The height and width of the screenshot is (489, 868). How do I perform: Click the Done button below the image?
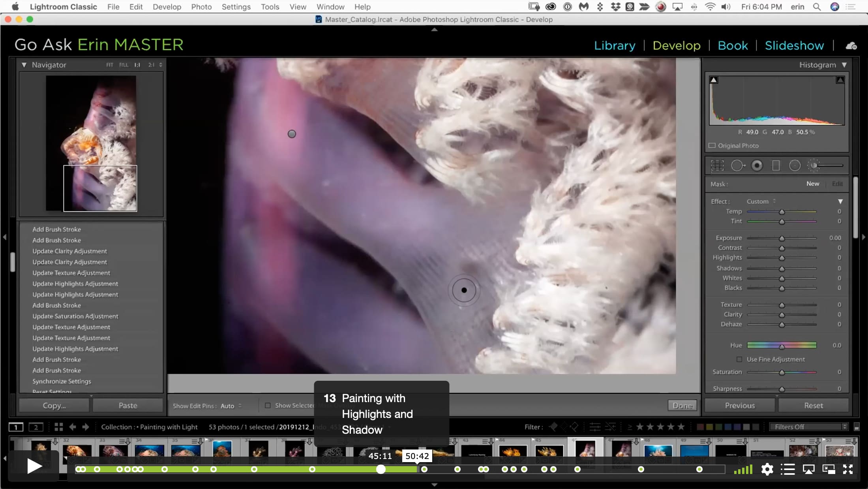coord(682,405)
